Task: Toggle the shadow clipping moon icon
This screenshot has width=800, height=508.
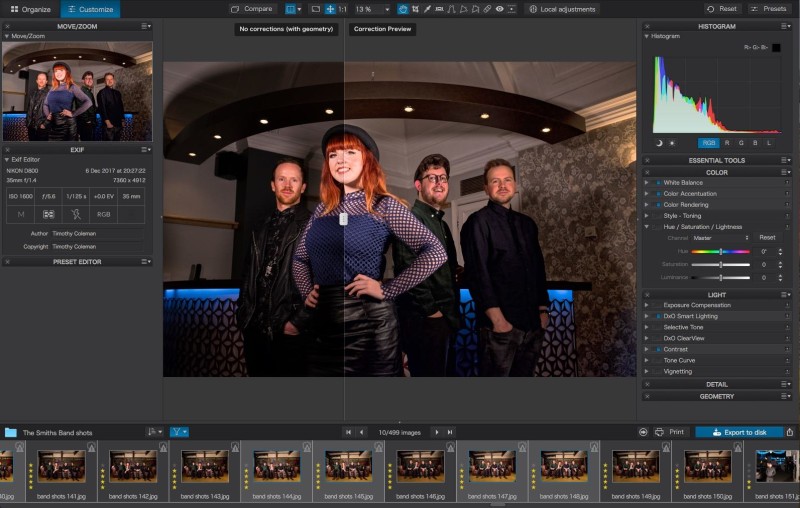Action: click(x=659, y=143)
